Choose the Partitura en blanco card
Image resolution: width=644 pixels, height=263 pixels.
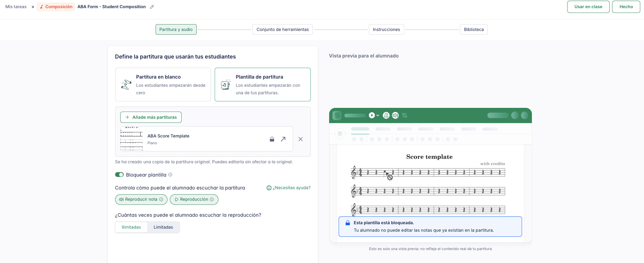[163, 84]
